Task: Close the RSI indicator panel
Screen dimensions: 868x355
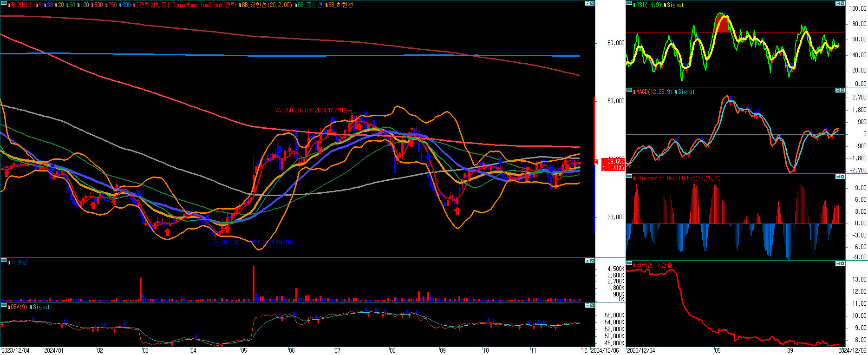Action: coord(842,3)
